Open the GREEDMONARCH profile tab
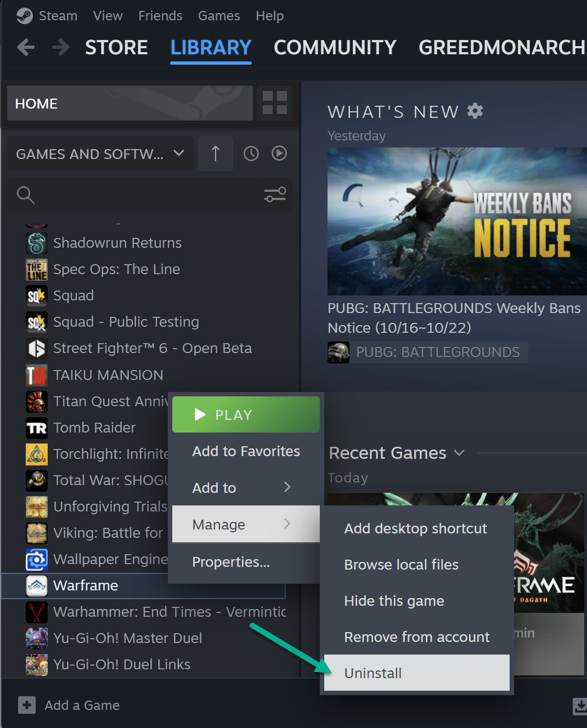 (502, 48)
